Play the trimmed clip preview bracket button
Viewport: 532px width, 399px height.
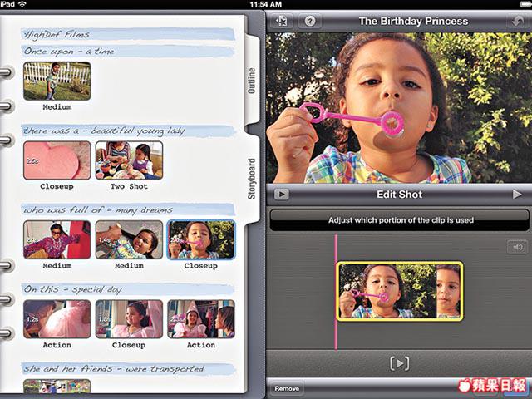point(399,363)
